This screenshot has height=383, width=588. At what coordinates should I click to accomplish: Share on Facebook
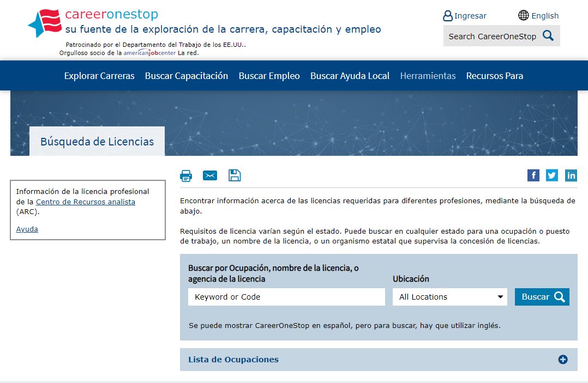tap(533, 175)
